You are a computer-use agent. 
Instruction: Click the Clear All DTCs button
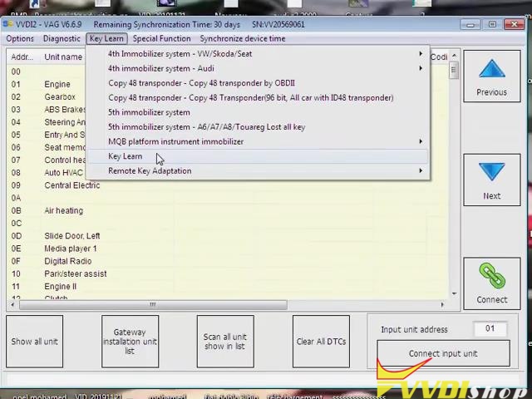(321, 342)
